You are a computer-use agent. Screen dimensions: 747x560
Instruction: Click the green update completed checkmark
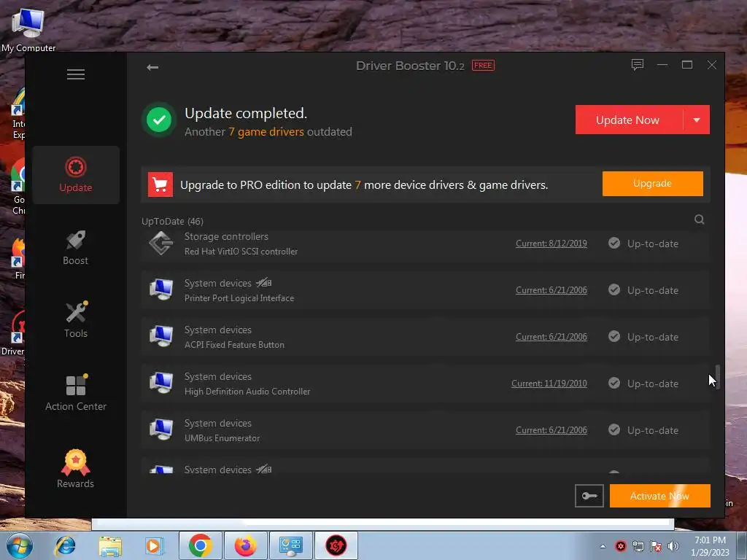pyautogui.click(x=159, y=120)
